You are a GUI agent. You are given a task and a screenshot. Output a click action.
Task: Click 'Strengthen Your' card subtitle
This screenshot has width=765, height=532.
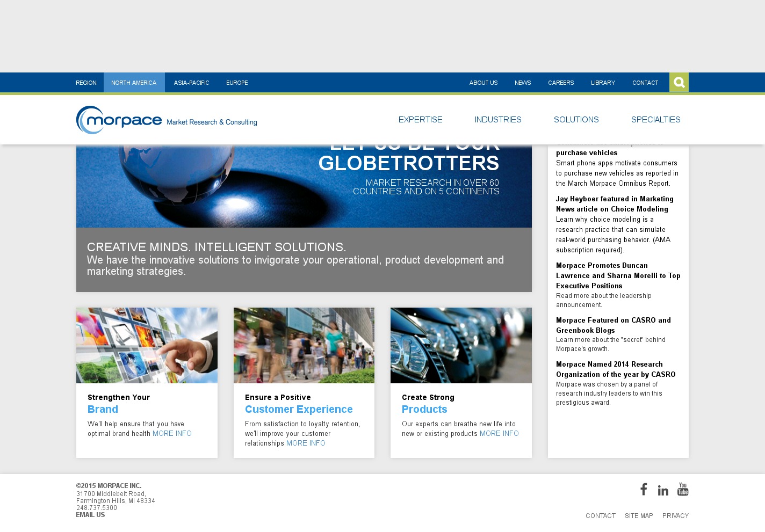(119, 397)
